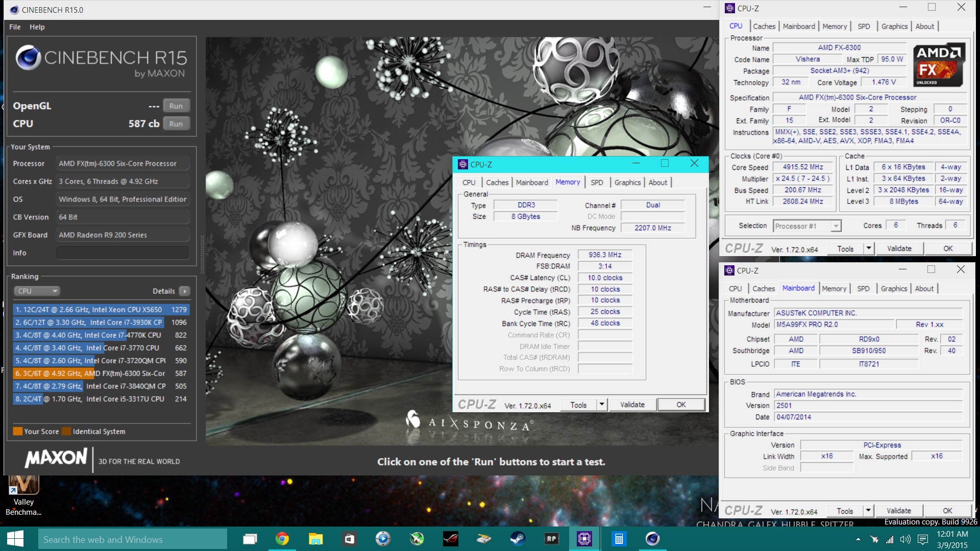This screenshot has width=980, height=551.
Task: Click the Core Speed value 4915.52 MHz
Action: [803, 167]
